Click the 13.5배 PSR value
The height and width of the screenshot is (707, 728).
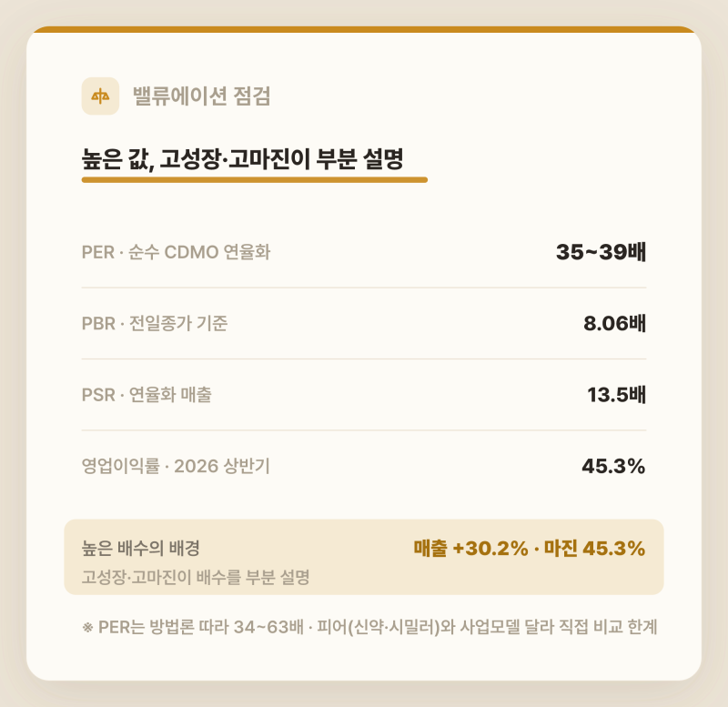(617, 395)
